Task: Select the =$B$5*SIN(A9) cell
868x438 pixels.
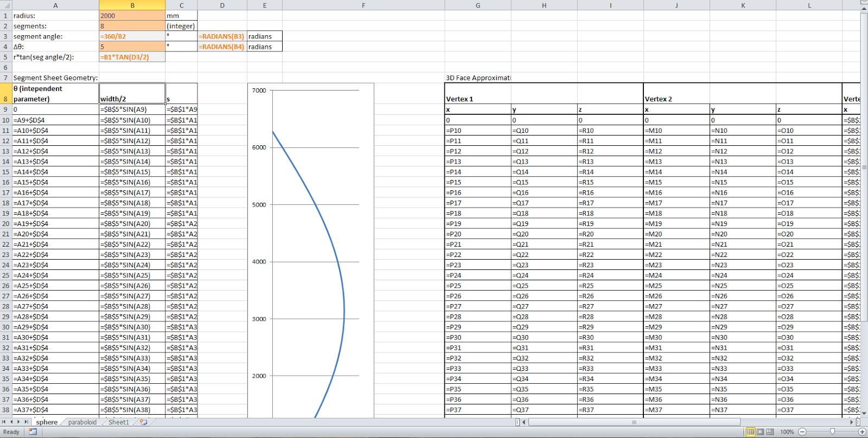Action: (132, 110)
